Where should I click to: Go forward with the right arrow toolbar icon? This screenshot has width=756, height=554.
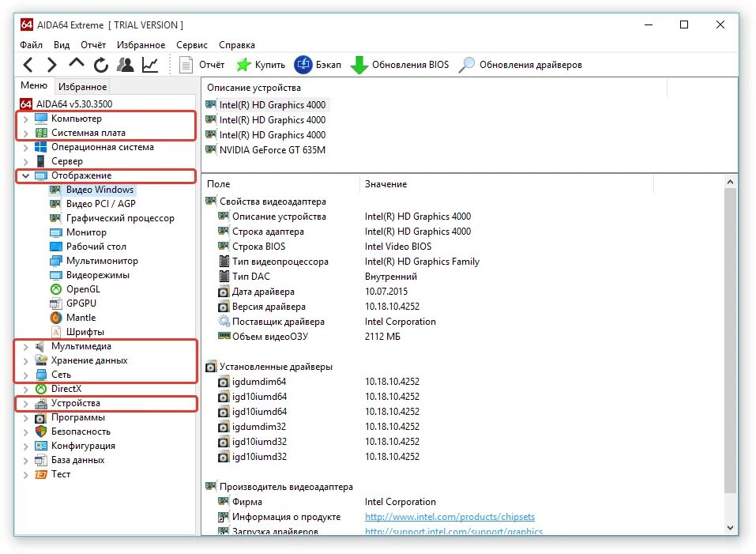point(51,64)
